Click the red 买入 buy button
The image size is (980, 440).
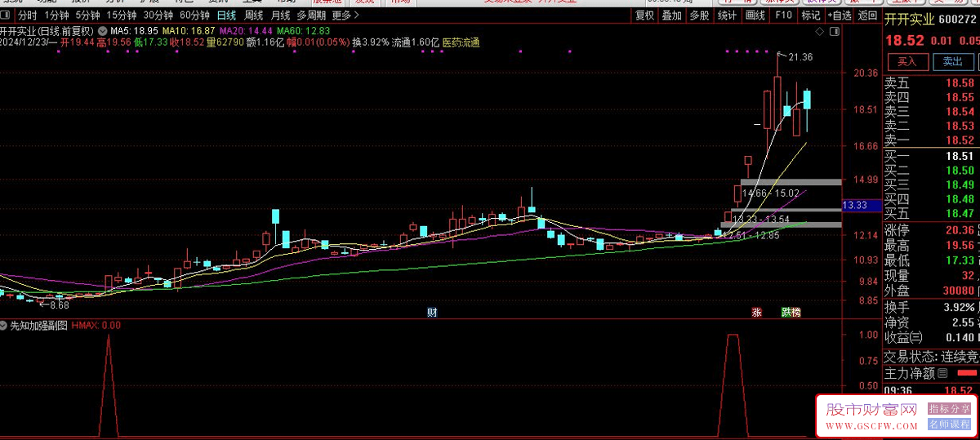click(x=907, y=61)
